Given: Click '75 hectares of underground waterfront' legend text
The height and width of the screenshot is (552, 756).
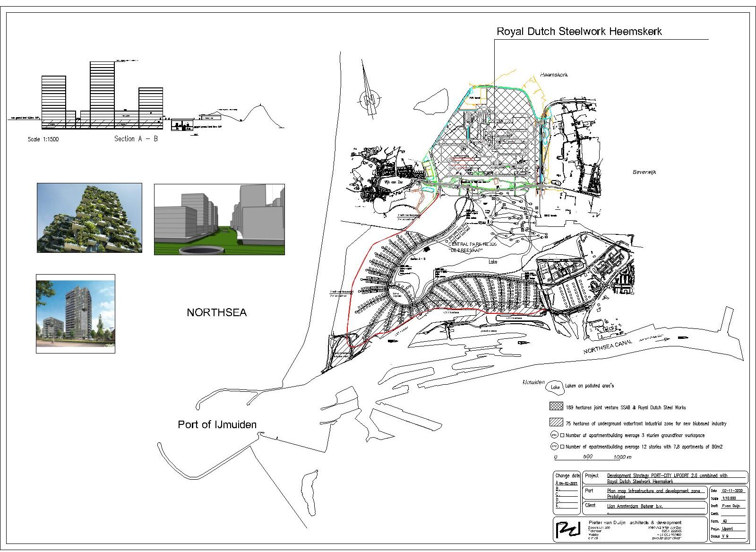Looking at the screenshot, I should (646, 423).
